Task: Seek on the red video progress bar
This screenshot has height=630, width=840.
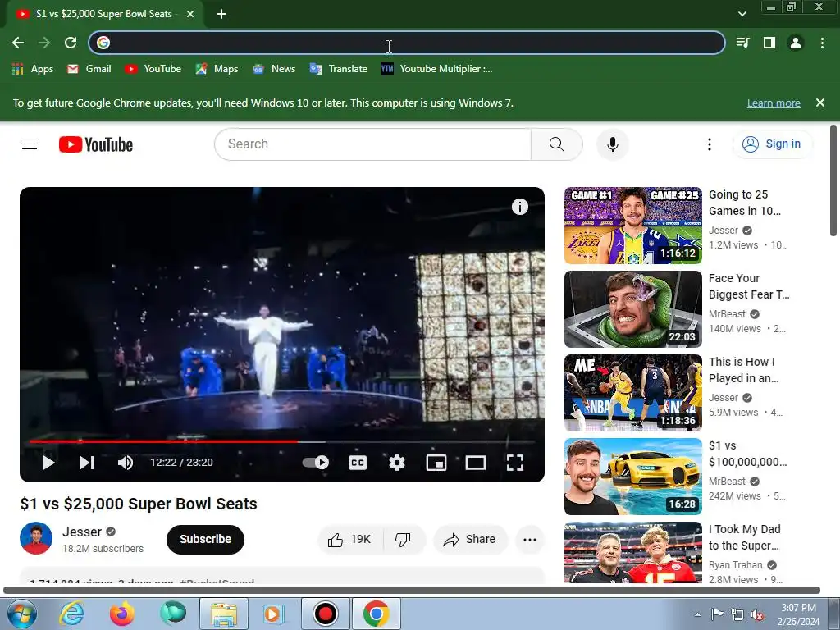Action: (163, 441)
